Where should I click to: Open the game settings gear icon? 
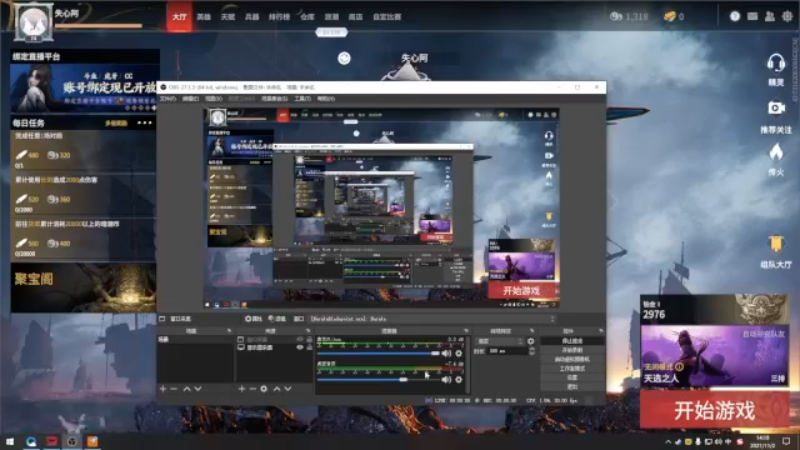coord(787,16)
